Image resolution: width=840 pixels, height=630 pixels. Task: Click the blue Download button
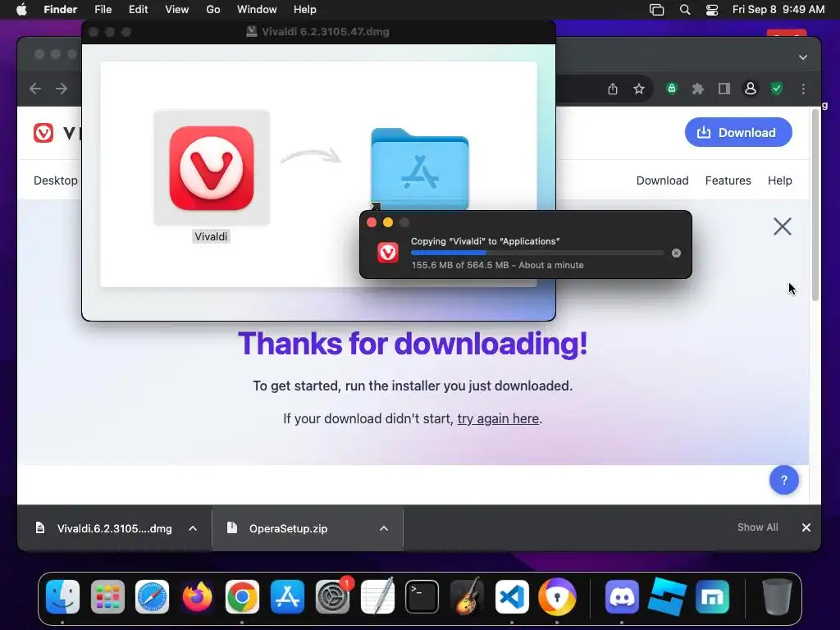738,132
